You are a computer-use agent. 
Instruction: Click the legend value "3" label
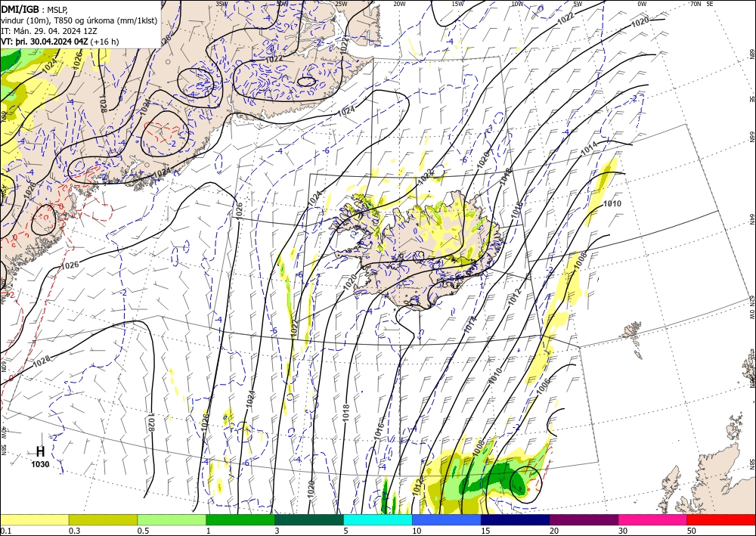click(x=277, y=531)
